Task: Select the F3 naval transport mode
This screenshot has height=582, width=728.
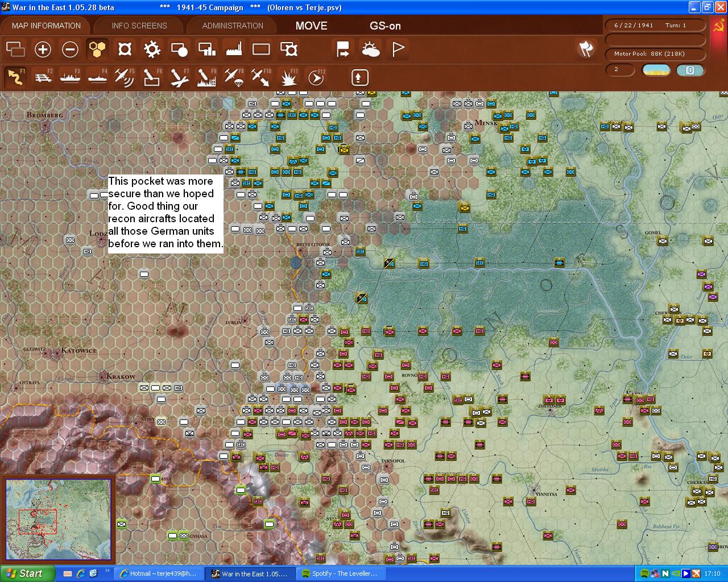Action: (71, 77)
